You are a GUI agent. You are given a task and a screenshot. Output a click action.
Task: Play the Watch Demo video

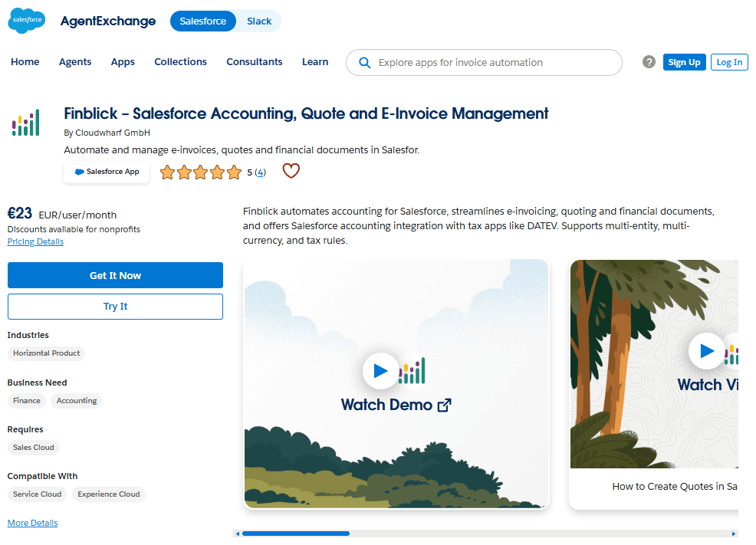tap(380, 370)
